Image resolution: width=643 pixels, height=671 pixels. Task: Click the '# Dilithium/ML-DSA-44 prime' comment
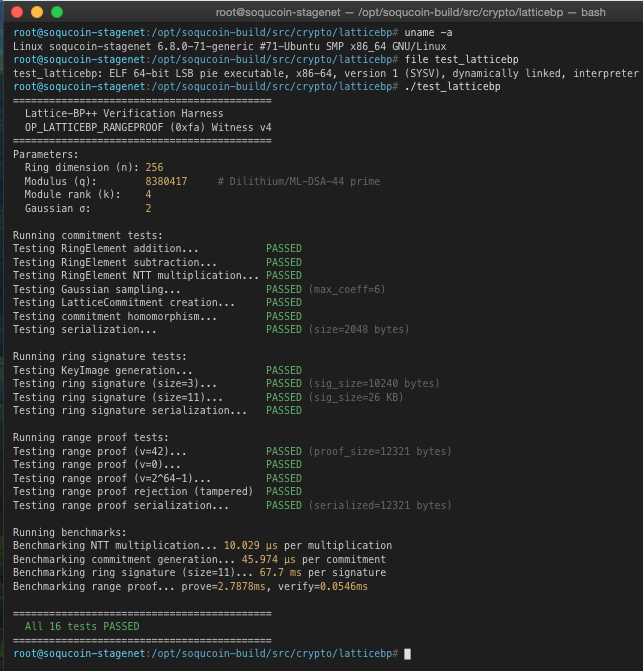pyautogui.click(x=299, y=181)
